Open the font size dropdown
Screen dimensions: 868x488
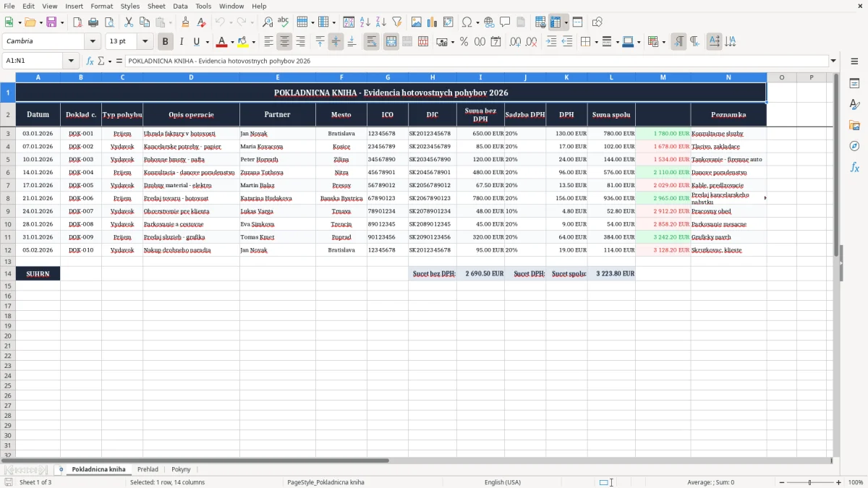coord(145,41)
